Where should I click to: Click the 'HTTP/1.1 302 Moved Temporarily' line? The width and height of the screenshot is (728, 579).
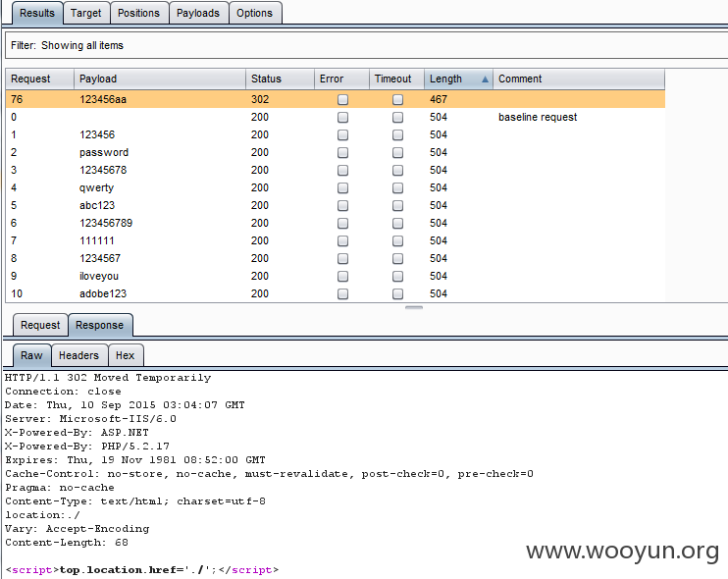click(x=108, y=378)
